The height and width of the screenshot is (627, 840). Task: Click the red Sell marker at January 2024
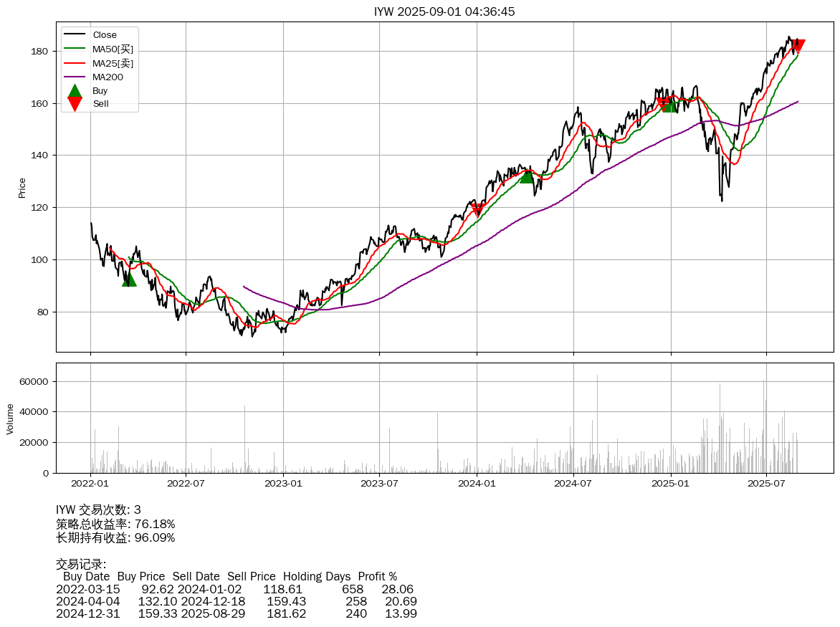click(x=477, y=210)
